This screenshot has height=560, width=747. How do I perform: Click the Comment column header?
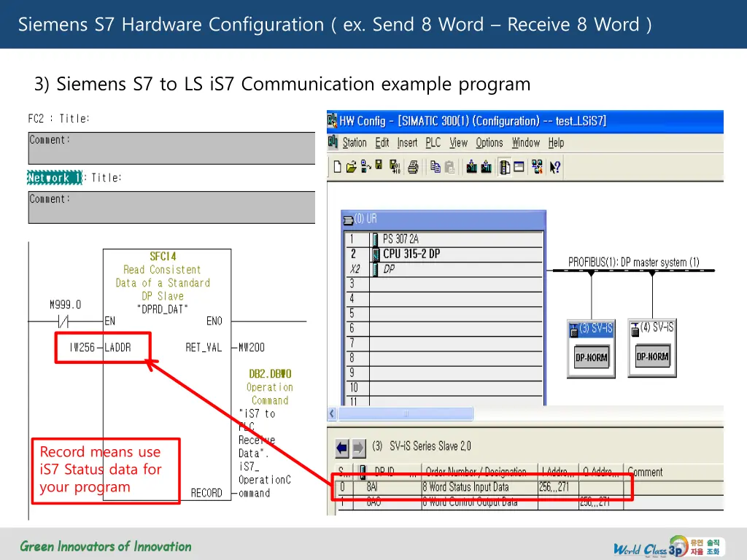coord(645,472)
